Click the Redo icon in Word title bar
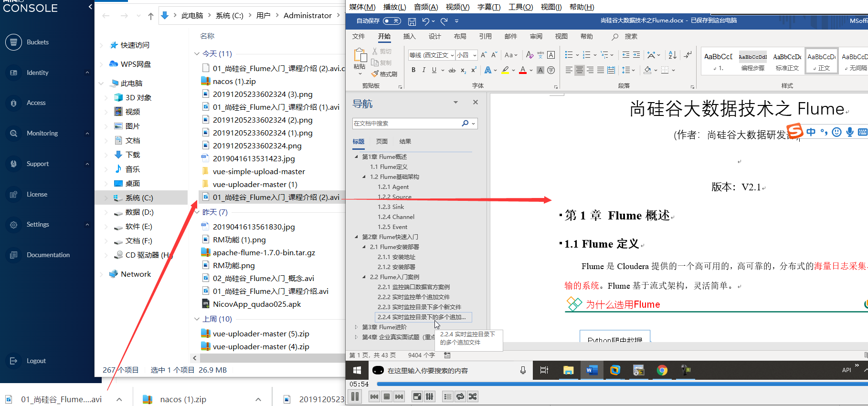 (x=444, y=21)
